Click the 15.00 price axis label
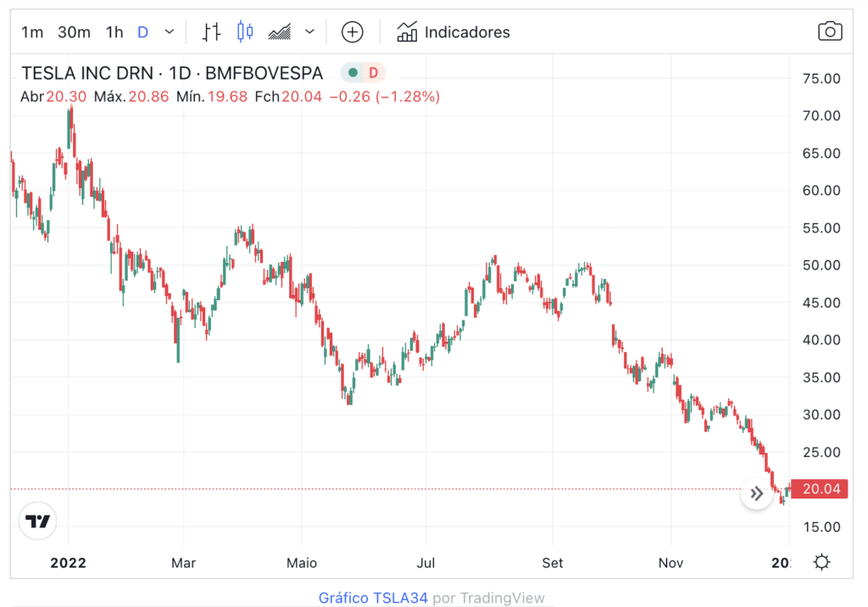The width and height of the screenshot is (868, 607). (x=821, y=527)
